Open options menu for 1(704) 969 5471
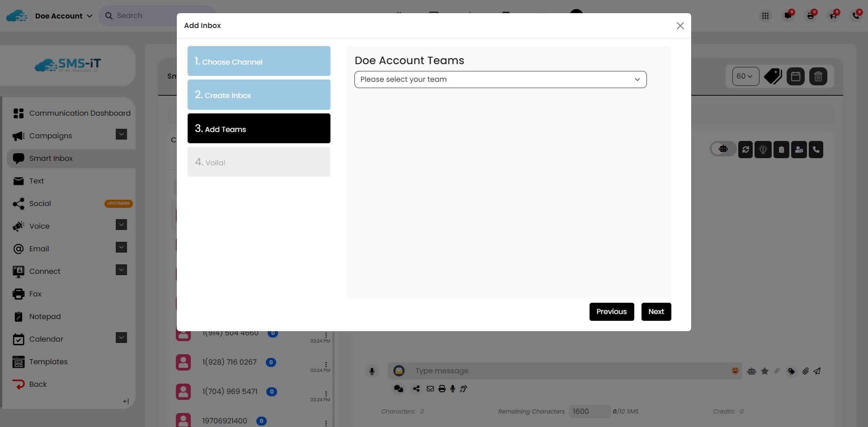The width and height of the screenshot is (868, 427). pos(326,394)
